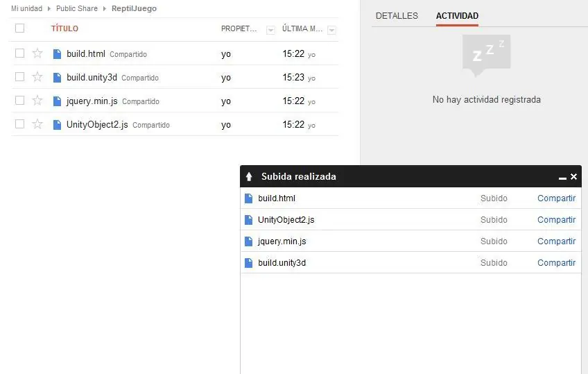Click UnityObject2.js icon in upload panel
This screenshot has height=374, width=588.
(248, 220)
